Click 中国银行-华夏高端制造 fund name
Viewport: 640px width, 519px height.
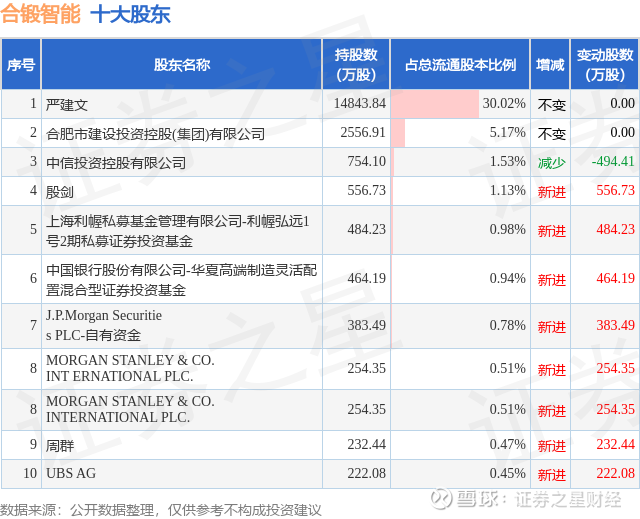point(181,279)
